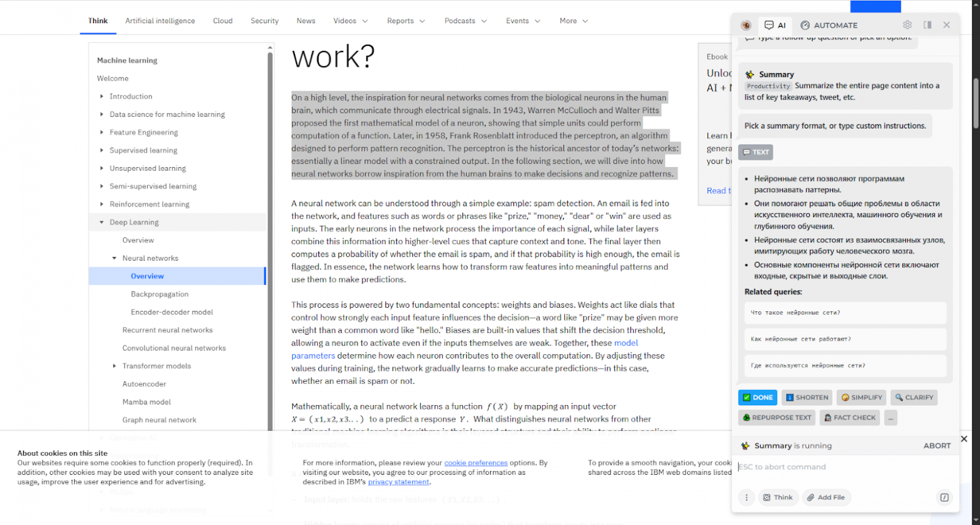
Task: Select the highlighted Neural networks Overview item
Action: tap(178, 276)
